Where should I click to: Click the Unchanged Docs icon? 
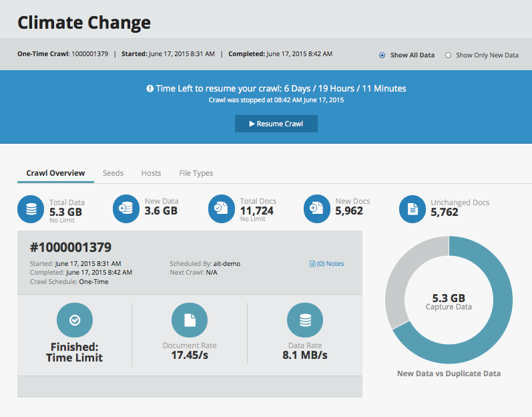413,209
